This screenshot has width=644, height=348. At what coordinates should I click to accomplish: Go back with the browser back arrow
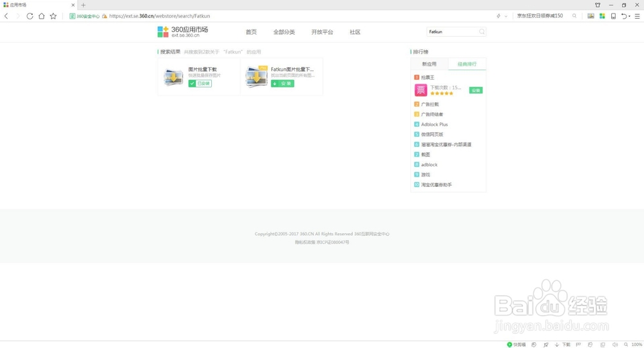(6, 16)
